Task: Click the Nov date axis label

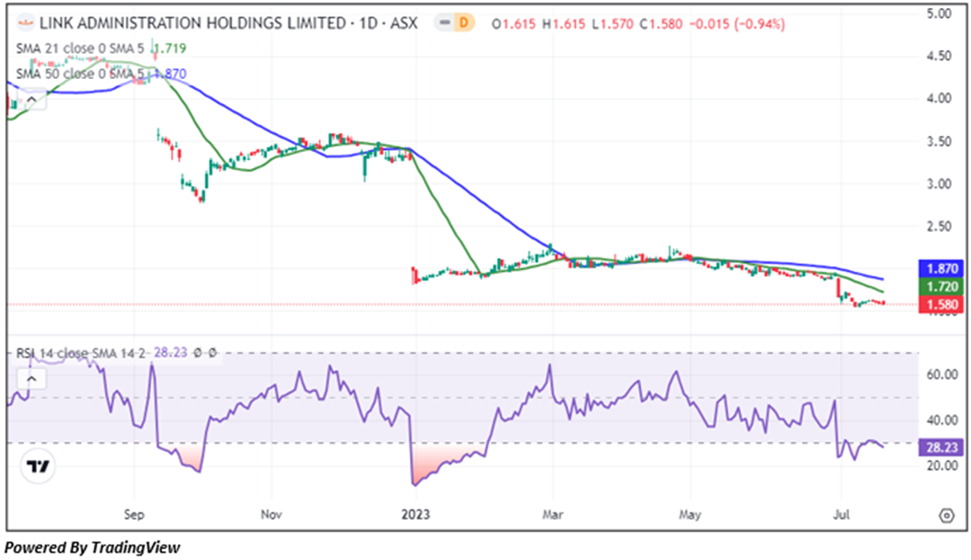Action: (x=272, y=515)
